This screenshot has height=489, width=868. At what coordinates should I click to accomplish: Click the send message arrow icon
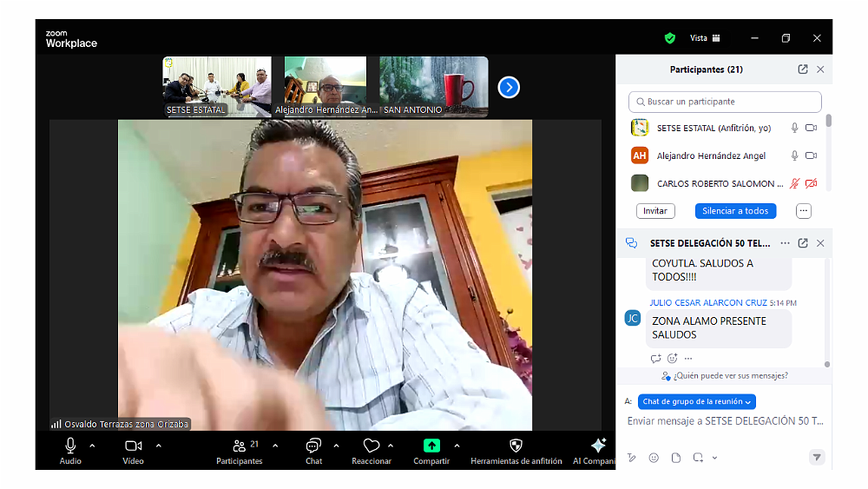pos(816,458)
